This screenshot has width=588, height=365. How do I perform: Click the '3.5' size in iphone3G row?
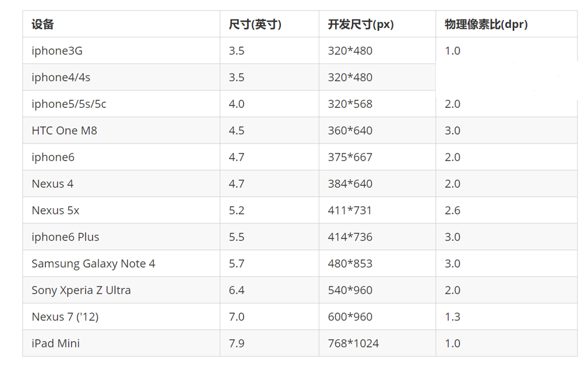pyautogui.click(x=237, y=51)
